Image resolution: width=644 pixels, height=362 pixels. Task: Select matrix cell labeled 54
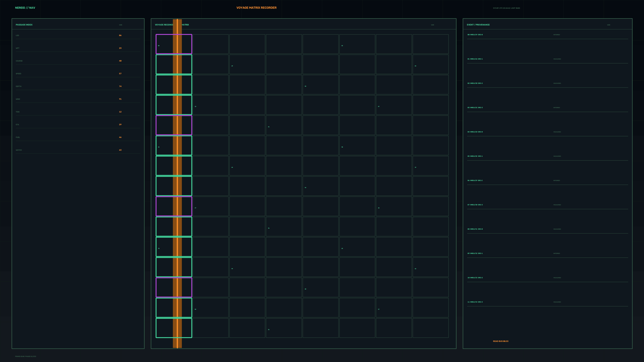click(x=431, y=267)
